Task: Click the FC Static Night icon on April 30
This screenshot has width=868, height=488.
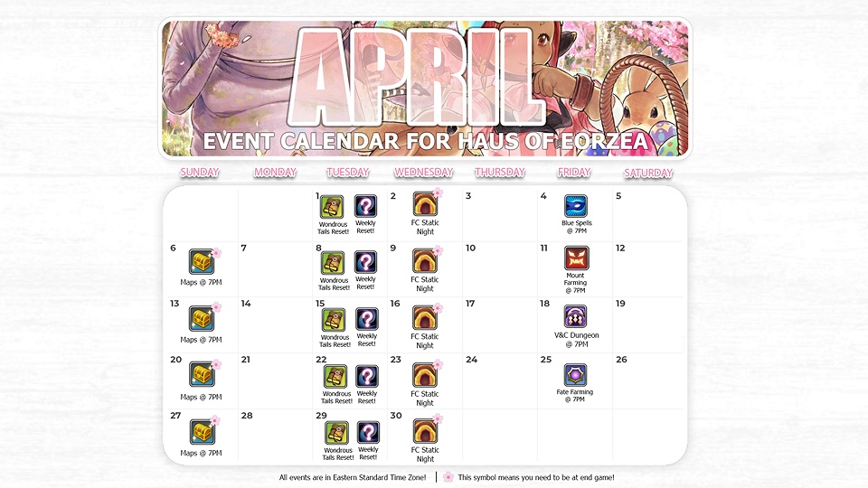Action: tap(425, 432)
